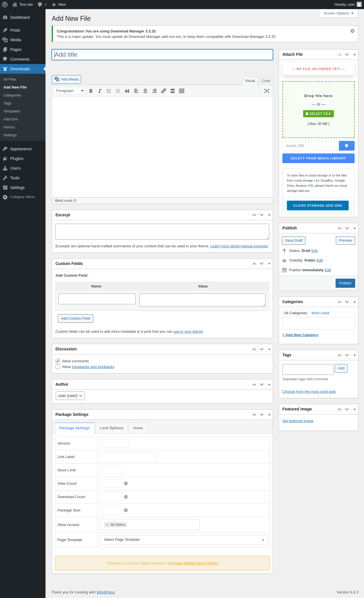Insert Read More tag

173,91
